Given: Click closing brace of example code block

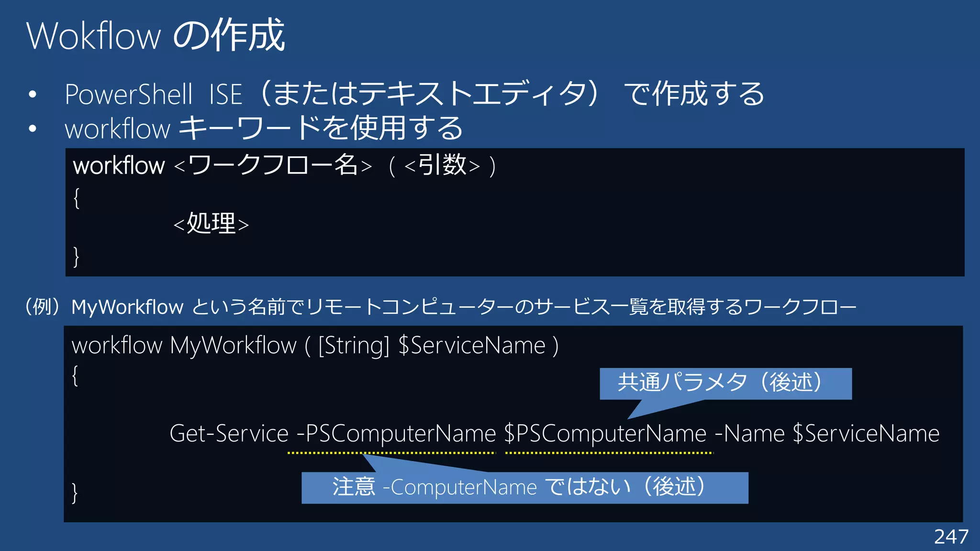Looking at the screenshot, I should (75, 493).
